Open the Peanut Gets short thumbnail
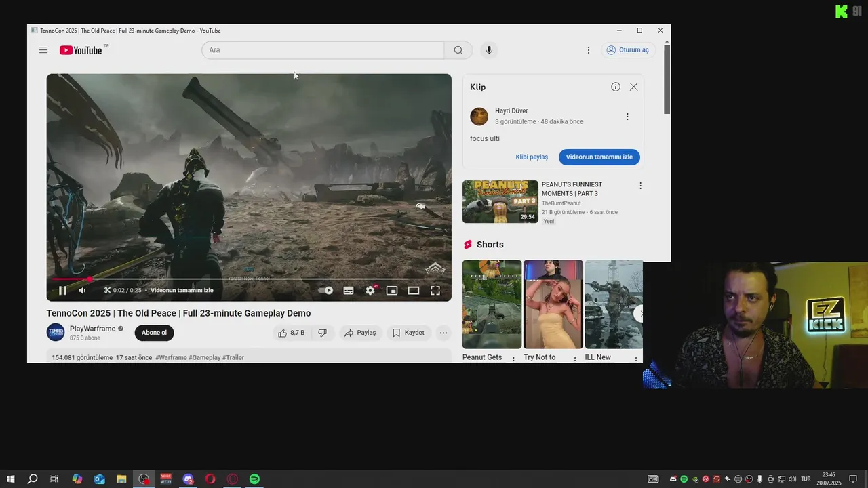 [x=492, y=304]
